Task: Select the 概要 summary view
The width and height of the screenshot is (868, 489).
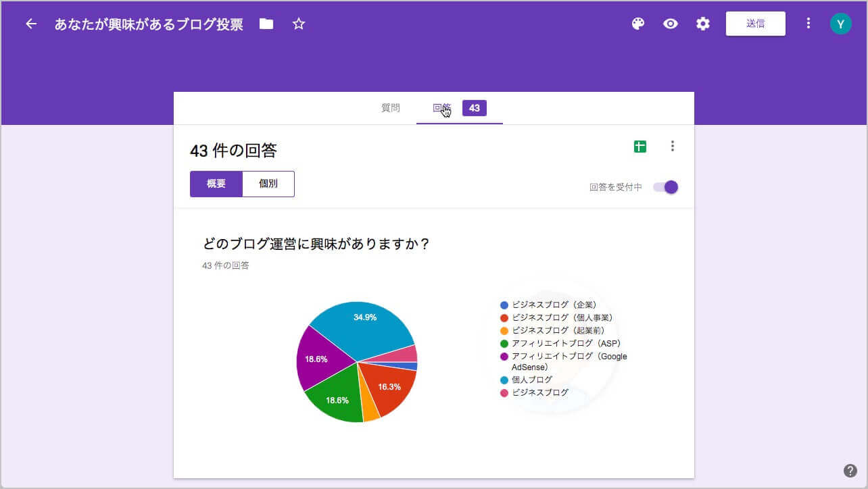Action: click(x=216, y=184)
